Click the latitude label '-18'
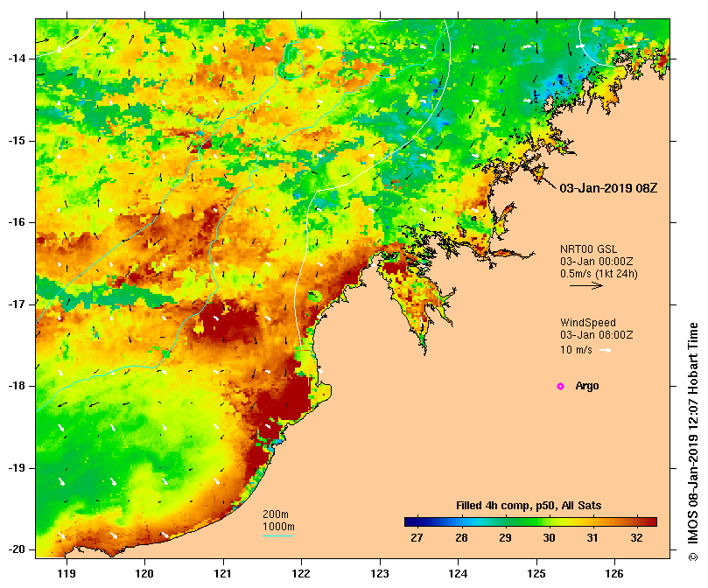Viewport: 708px width, 588px height. click(x=17, y=386)
